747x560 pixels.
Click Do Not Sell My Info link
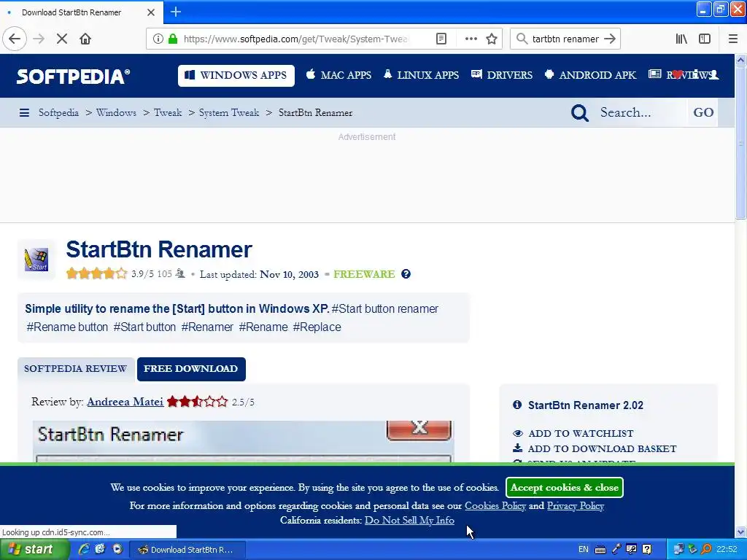pos(409,521)
